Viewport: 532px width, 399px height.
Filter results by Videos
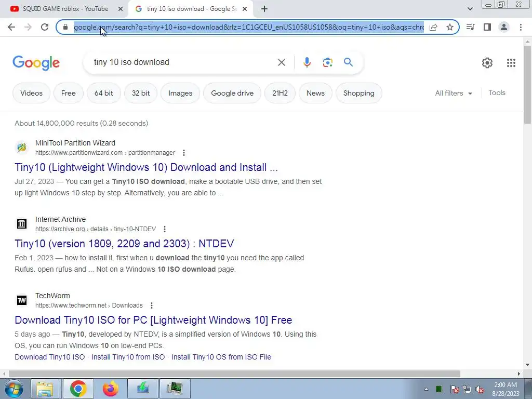tap(31, 93)
